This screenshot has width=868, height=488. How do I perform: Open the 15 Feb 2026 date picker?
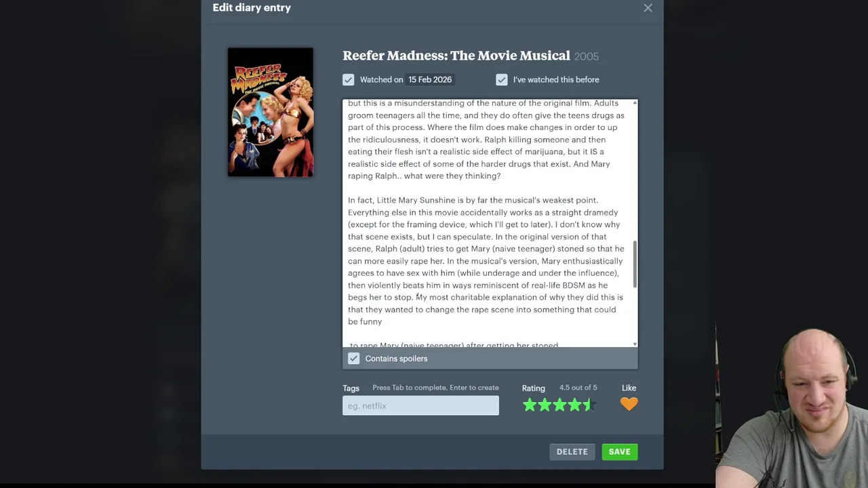430,79
